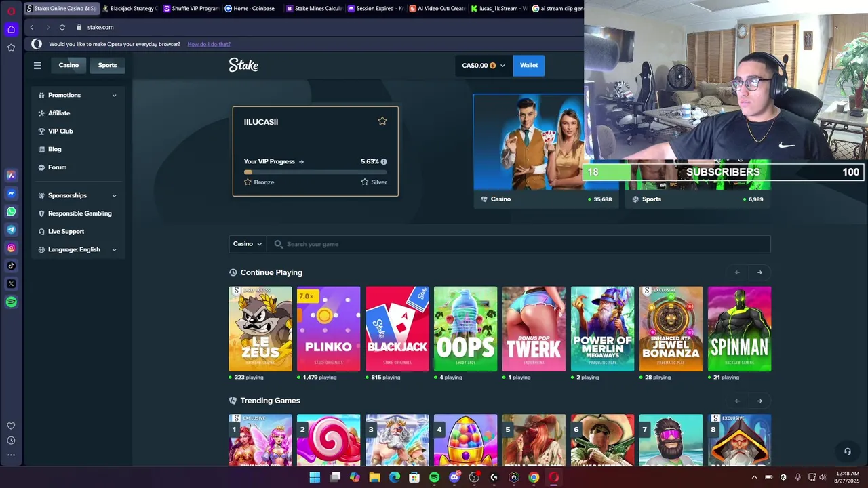This screenshot has height=488, width=868.
Task: Open Casino search category dropdown
Action: (x=248, y=244)
